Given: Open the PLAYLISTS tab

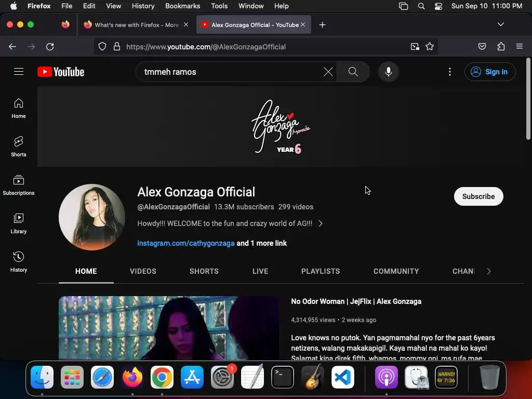Looking at the screenshot, I should 321,271.
